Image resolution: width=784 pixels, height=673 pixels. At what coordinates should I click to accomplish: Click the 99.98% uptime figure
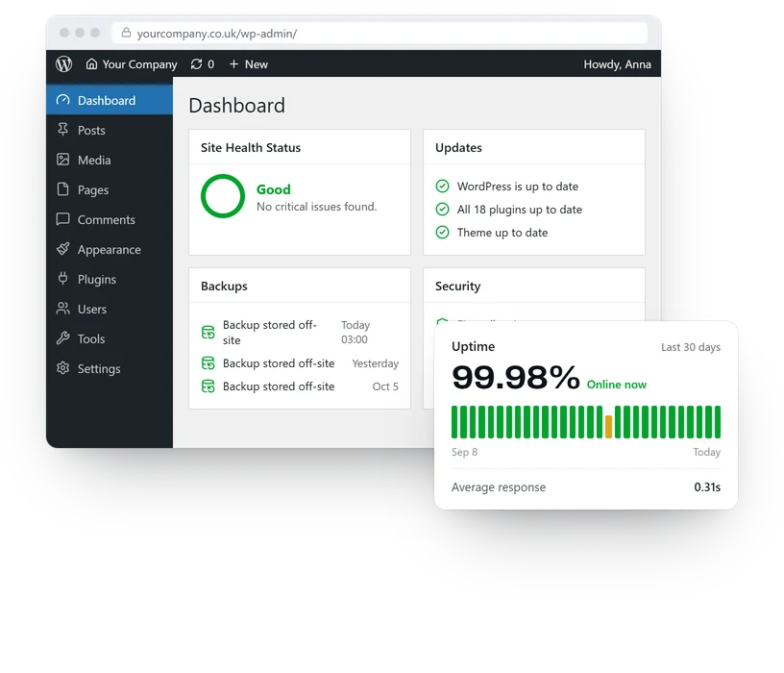[516, 377]
